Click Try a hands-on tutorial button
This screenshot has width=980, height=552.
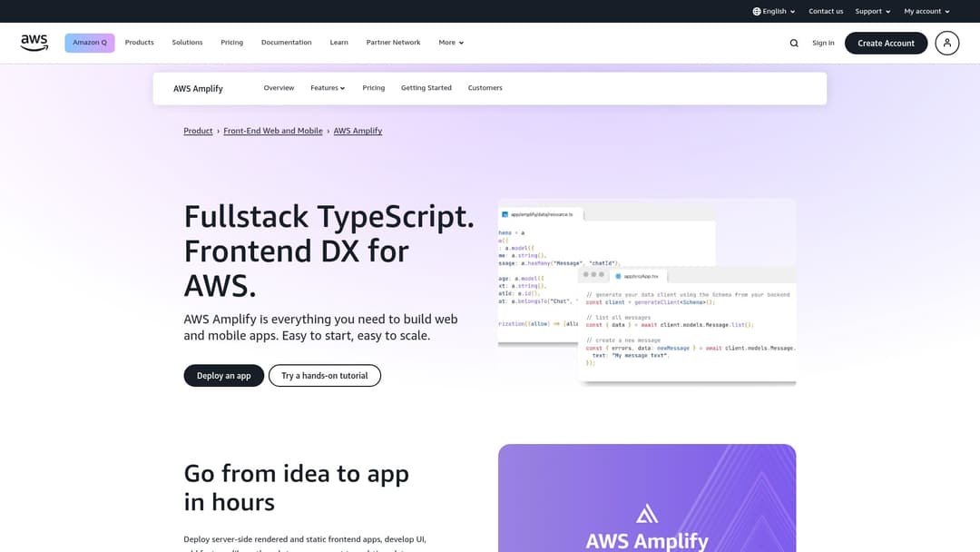[324, 376]
